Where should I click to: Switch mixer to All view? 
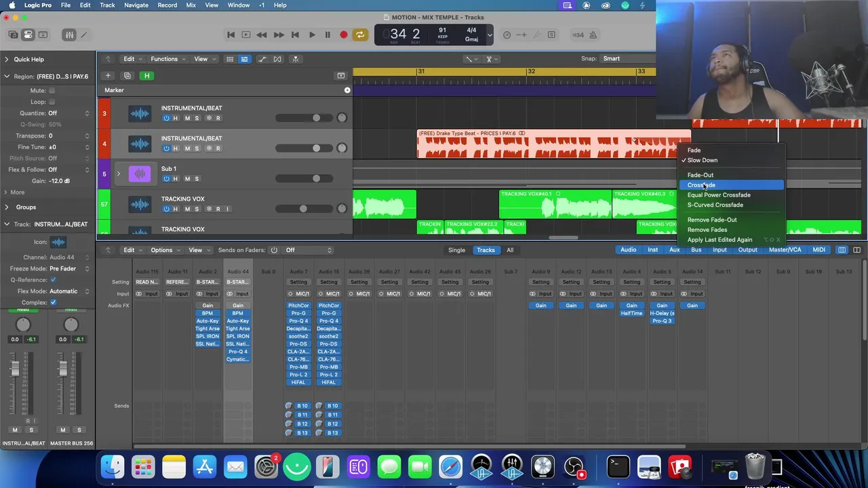click(x=510, y=250)
